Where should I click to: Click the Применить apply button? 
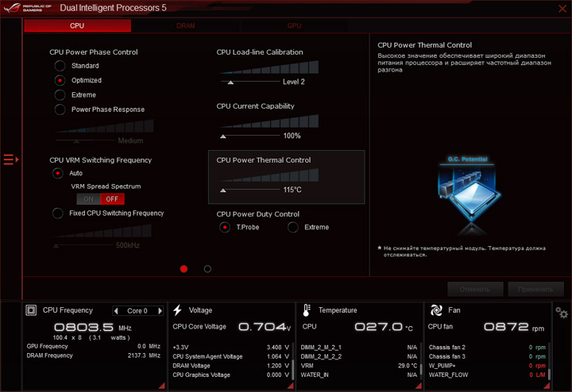(535, 290)
